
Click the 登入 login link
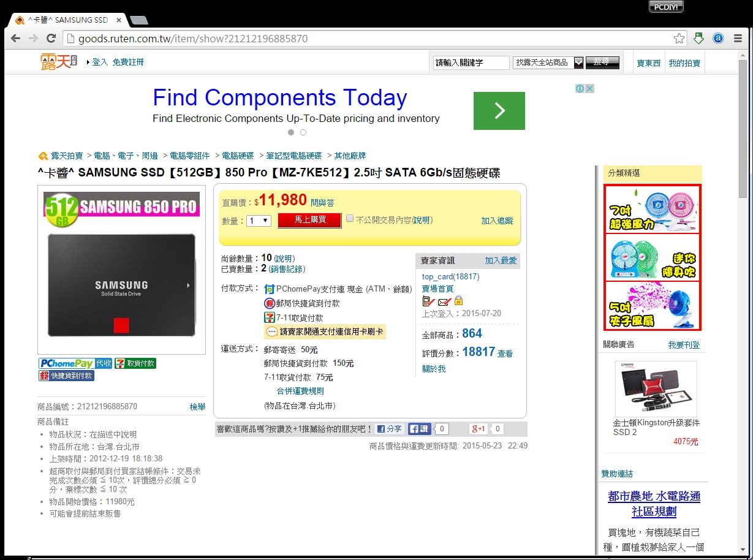pos(100,62)
